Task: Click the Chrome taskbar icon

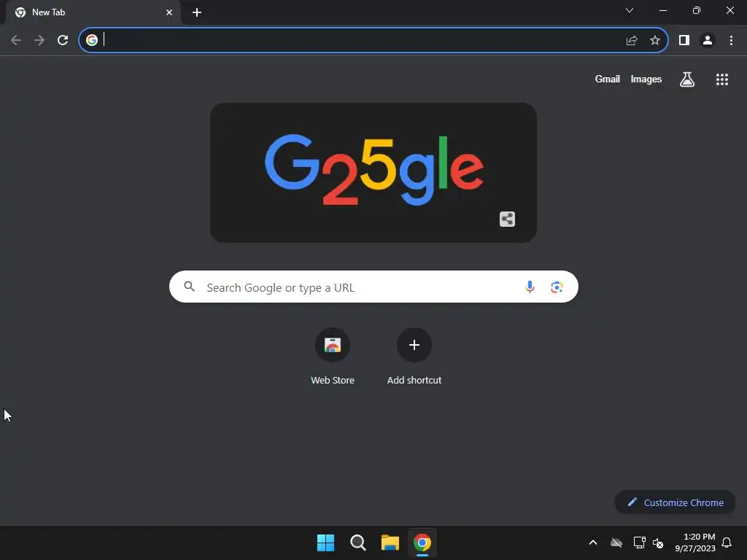Action: click(422, 542)
